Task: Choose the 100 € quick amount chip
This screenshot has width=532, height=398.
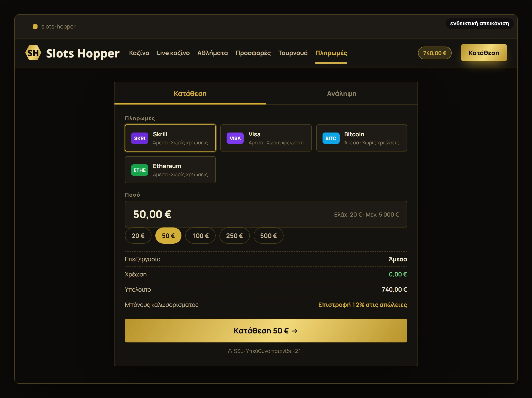Action: (200, 236)
